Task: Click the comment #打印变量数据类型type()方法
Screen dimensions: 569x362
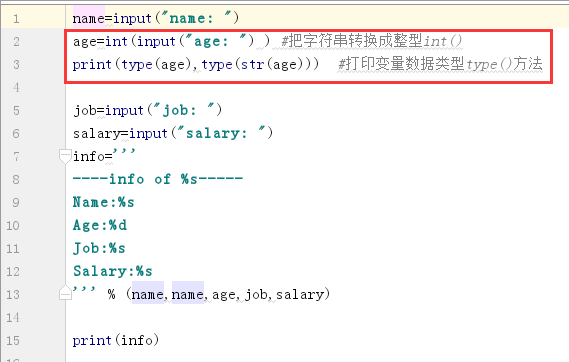Action: [440, 64]
